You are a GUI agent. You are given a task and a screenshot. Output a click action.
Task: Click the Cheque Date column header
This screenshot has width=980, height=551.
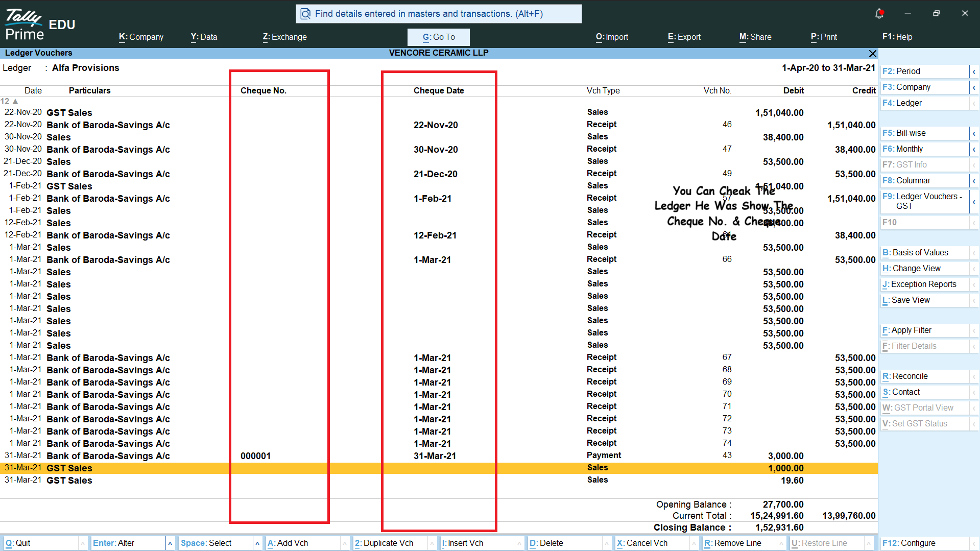click(439, 90)
